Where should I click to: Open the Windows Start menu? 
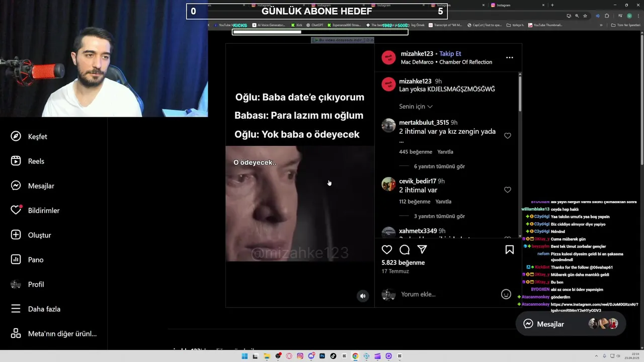[245, 356]
